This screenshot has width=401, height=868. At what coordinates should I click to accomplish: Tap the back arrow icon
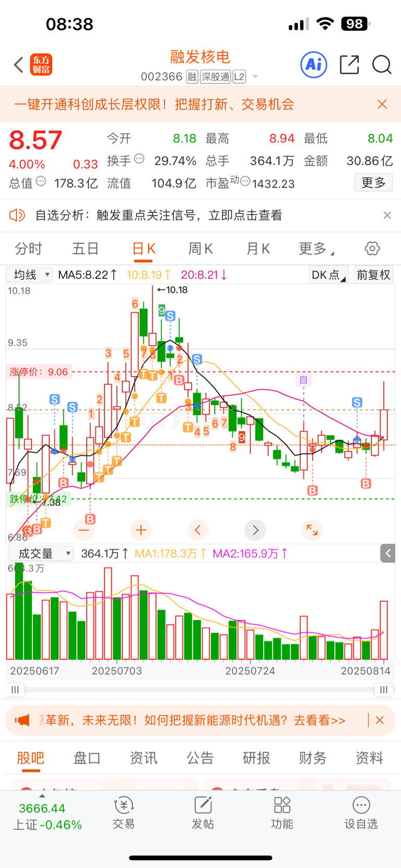pos(19,65)
